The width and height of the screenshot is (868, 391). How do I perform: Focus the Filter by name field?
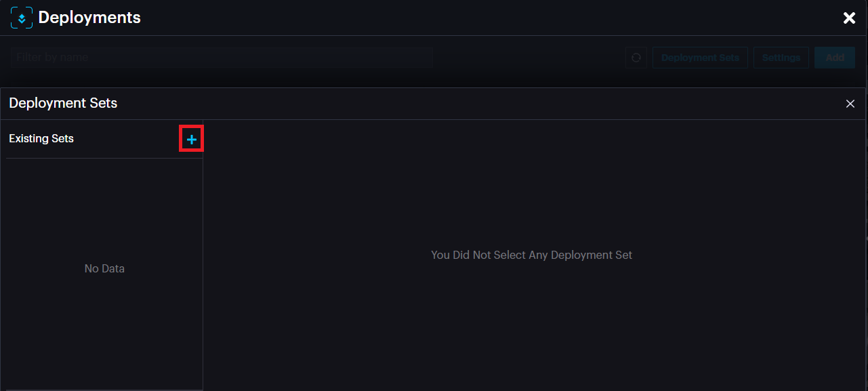pos(222,58)
